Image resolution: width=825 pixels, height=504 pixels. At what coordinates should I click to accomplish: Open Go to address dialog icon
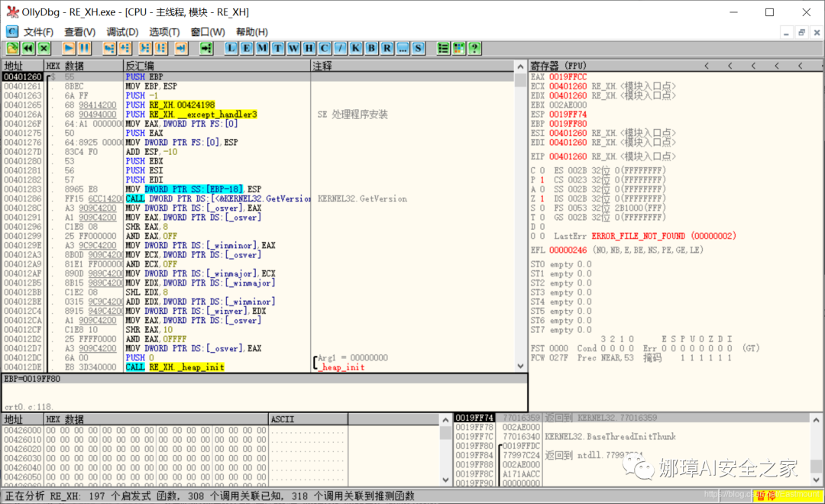[206, 48]
